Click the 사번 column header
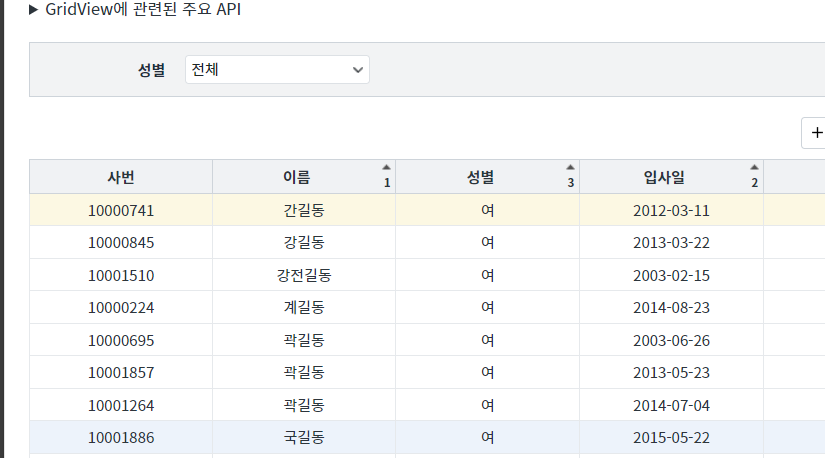This screenshot has height=458, width=825. (x=121, y=177)
